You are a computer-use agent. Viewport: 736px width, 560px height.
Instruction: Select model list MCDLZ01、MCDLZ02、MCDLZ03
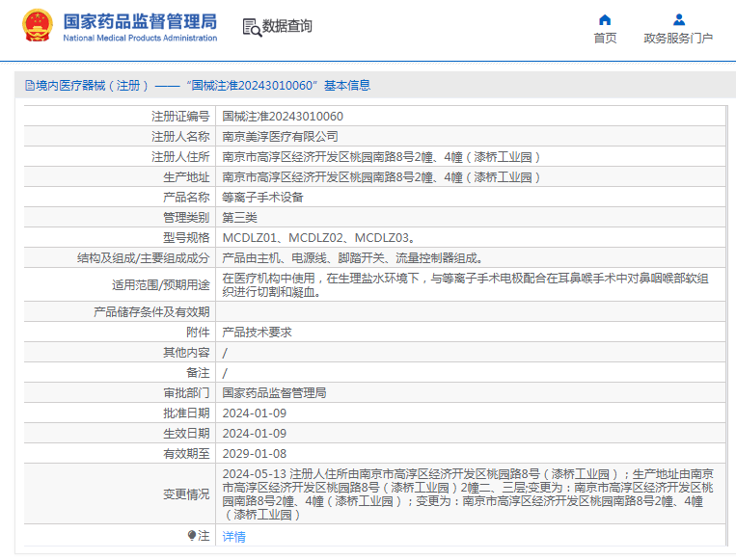(318, 238)
